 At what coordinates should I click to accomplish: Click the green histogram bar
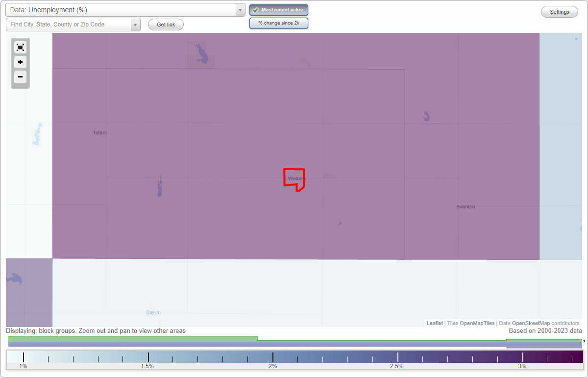point(133,339)
